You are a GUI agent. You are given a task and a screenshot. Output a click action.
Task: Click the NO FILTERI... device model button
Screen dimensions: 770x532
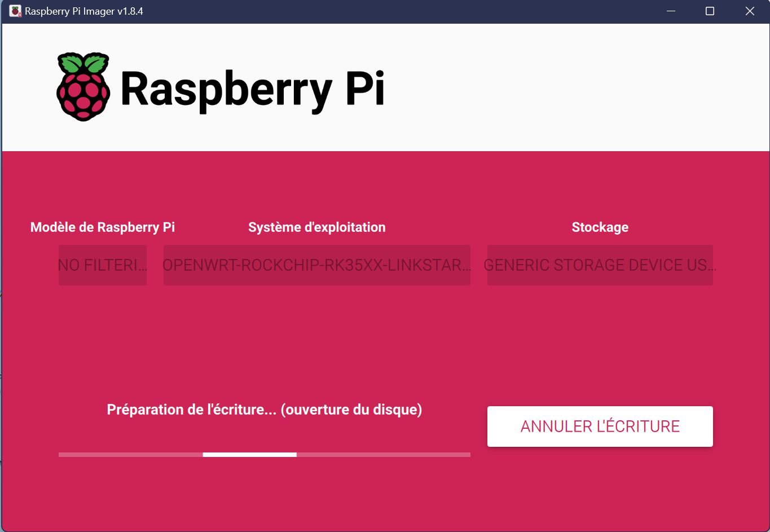coord(103,265)
